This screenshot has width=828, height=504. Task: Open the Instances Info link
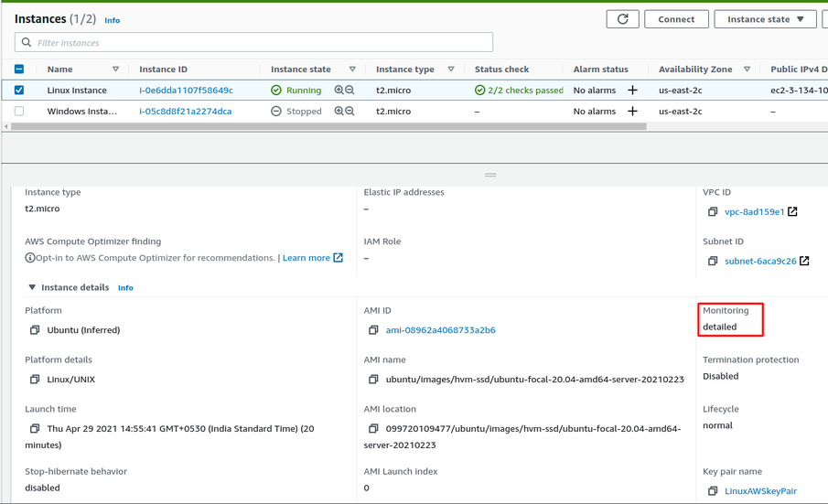tap(112, 20)
